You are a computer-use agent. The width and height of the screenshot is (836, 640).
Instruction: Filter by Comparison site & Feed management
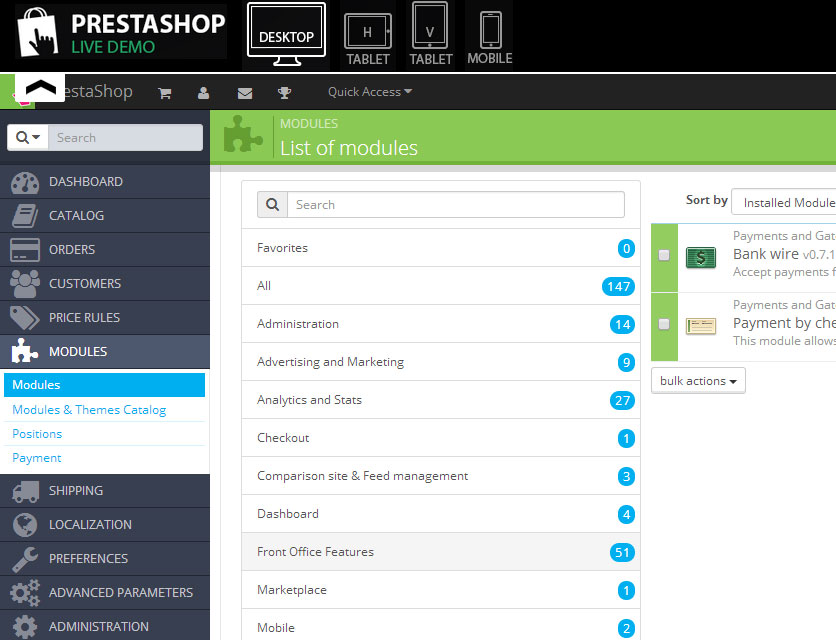pyautogui.click(x=441, y=476)
